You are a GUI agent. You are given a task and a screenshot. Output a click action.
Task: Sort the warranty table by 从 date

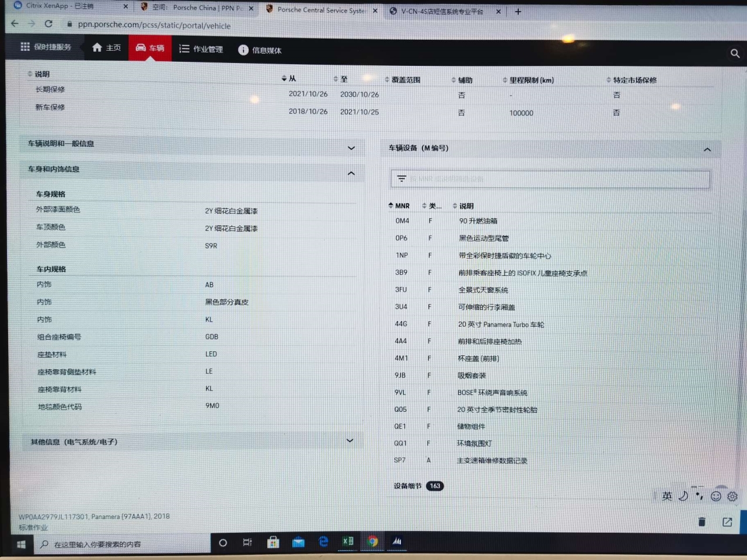pyautogui.click(x=289, y=78)
